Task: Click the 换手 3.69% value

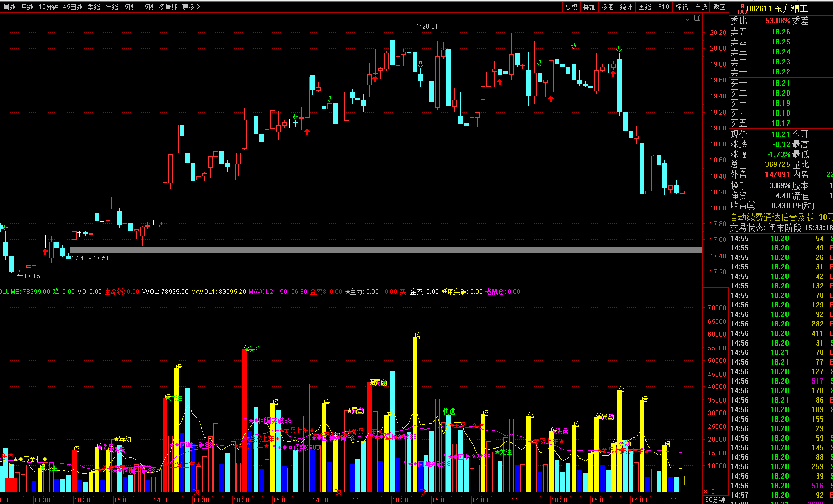Action: point(780,185)
